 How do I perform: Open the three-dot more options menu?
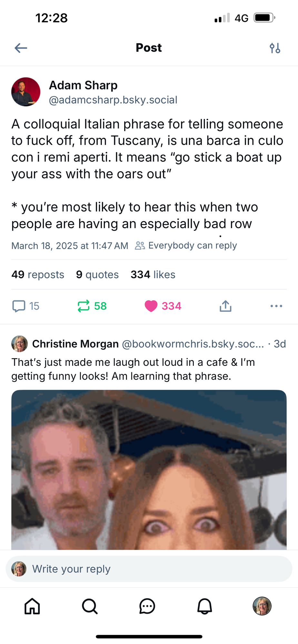click(x=276, y=306)
